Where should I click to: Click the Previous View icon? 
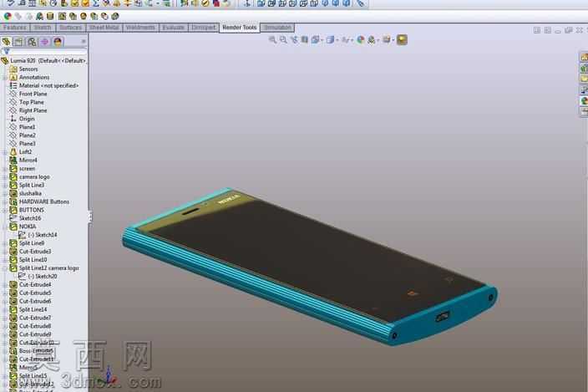click(294, 39)
